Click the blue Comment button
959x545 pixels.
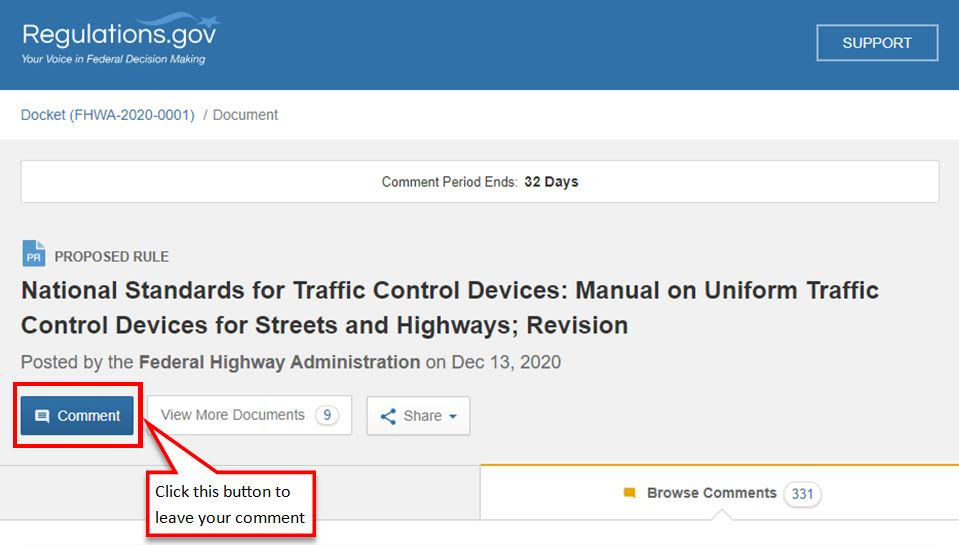coord(77,416)
